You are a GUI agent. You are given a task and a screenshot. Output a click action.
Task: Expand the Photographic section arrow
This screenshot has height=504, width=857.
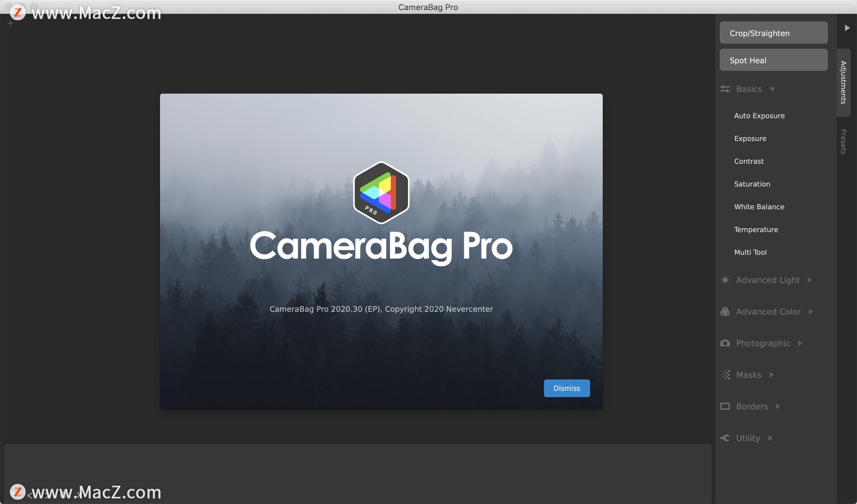pos(800,343)
